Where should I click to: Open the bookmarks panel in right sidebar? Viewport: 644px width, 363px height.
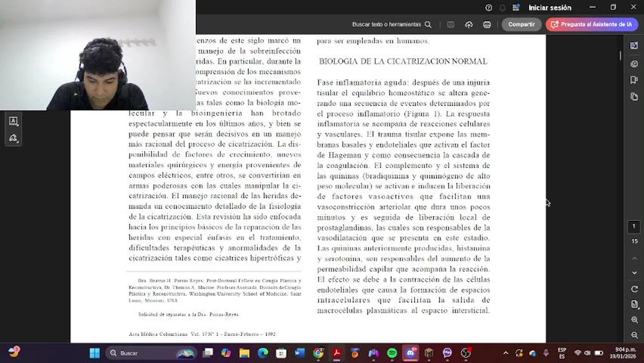pos(634,80)
